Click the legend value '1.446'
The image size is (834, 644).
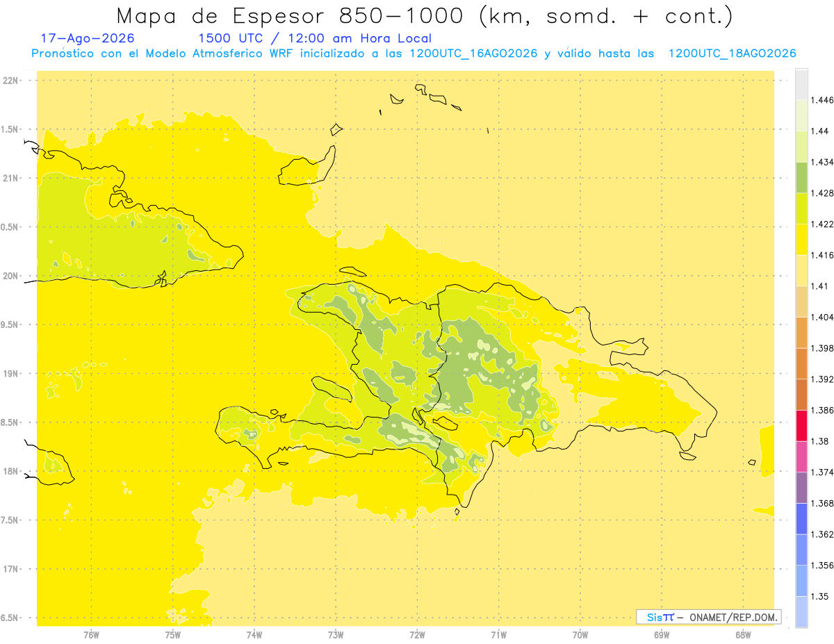tap(823, 100)
